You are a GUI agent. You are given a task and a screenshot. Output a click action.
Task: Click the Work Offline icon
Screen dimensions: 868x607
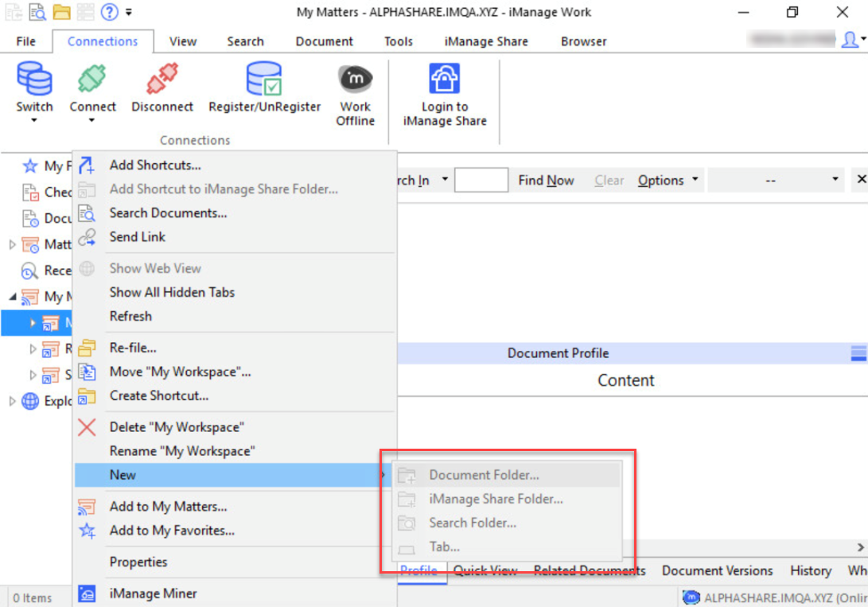pos(355,80)
